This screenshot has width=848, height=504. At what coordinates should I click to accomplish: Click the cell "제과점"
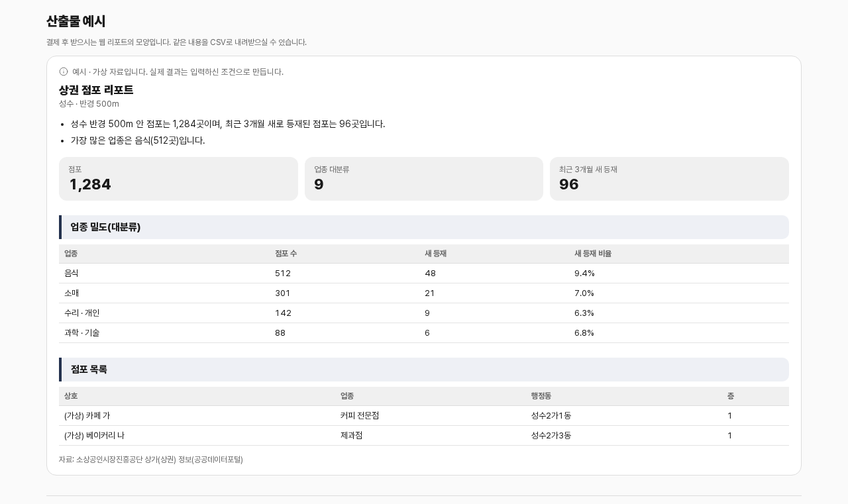tap(352, 436)
